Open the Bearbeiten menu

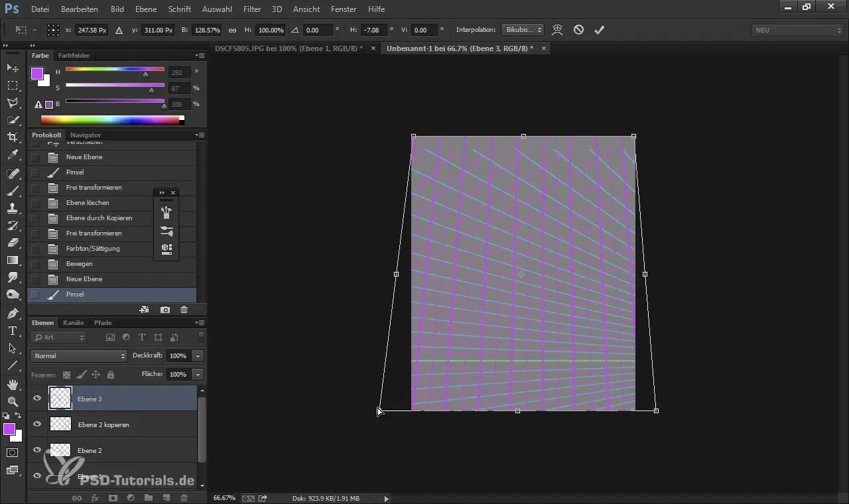pos(80,9)
